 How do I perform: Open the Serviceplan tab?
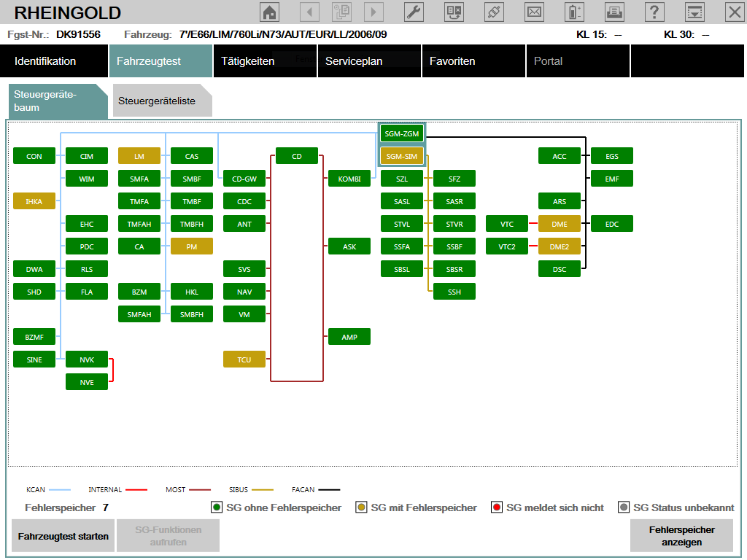point(369,61)
